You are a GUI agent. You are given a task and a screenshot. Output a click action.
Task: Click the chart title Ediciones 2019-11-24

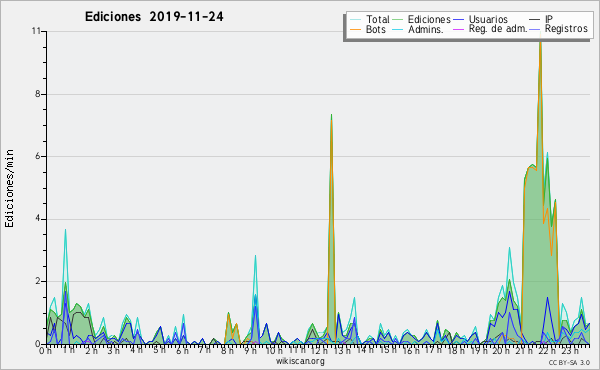(x=154, y=17)
